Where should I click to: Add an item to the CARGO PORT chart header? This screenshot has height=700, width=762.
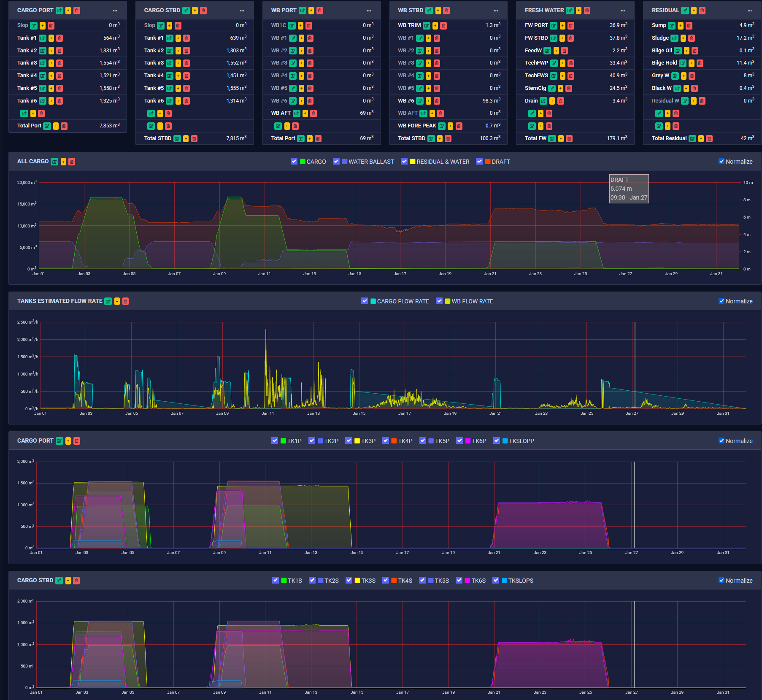(68, 441)
